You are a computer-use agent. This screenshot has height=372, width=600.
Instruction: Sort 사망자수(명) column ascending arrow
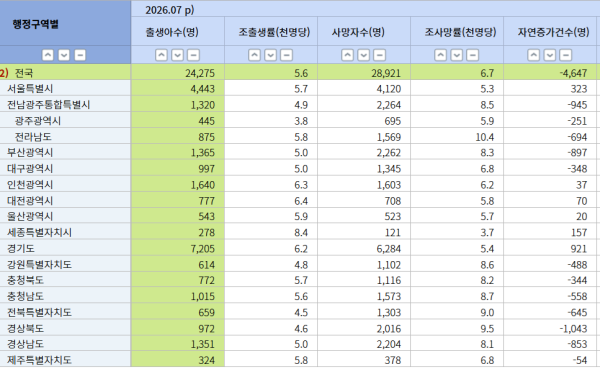(347, 55)
